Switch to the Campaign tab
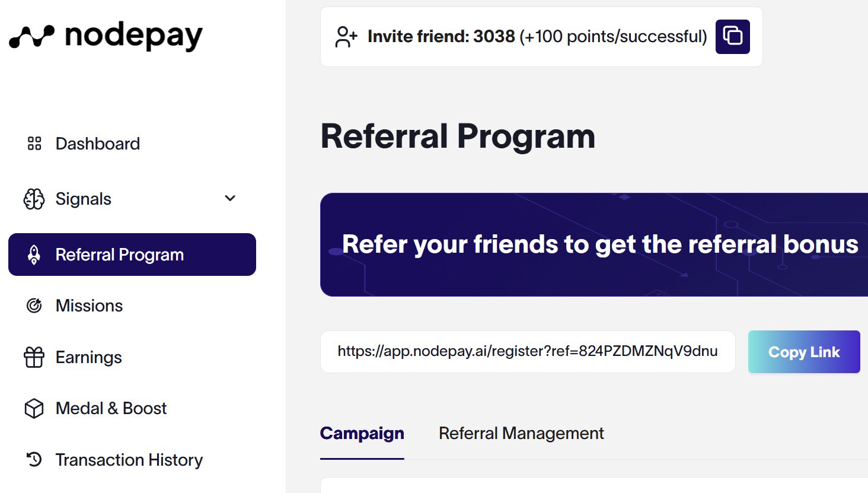 362,434
